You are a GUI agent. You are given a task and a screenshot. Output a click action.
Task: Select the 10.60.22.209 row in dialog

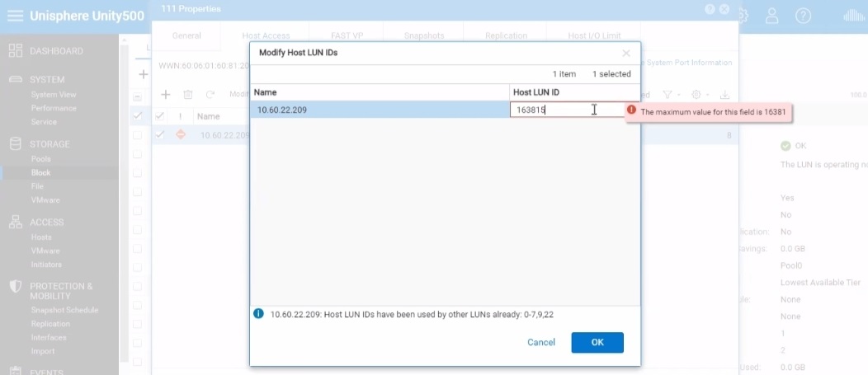[x=380, y=110]
